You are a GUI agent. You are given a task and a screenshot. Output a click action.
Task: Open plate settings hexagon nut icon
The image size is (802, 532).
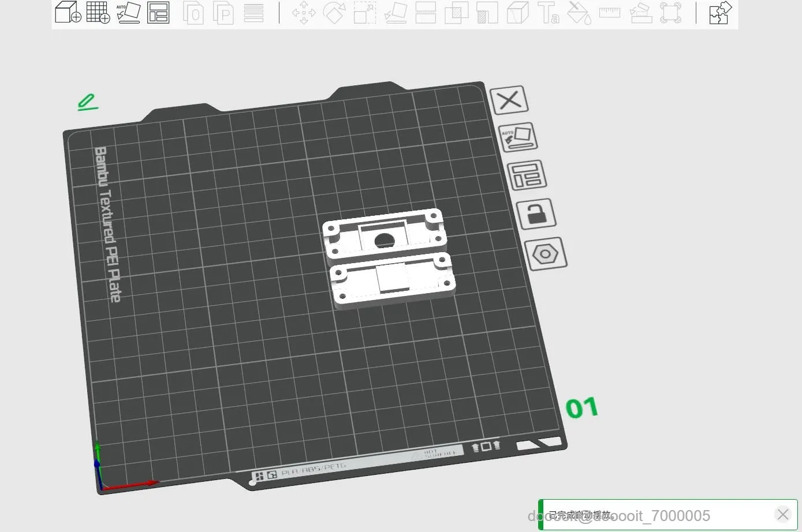[x=545, y=254]
